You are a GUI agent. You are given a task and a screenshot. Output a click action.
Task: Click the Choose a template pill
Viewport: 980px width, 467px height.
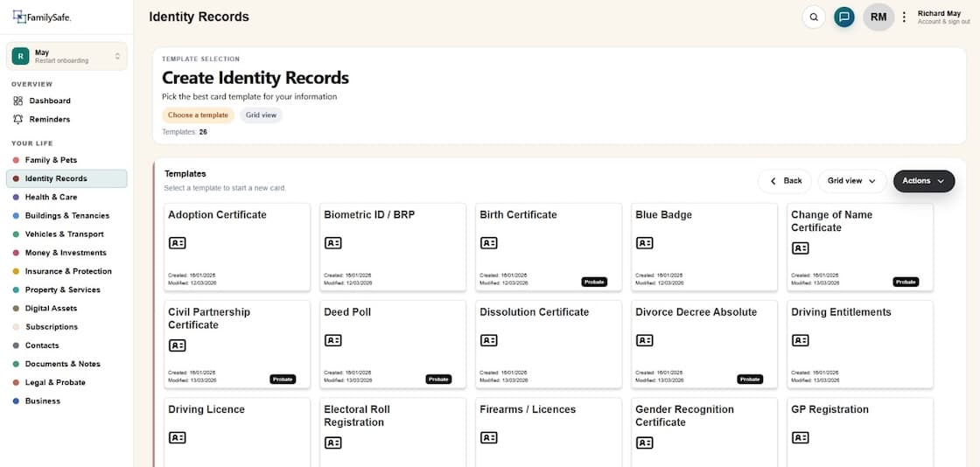point(198,115)
